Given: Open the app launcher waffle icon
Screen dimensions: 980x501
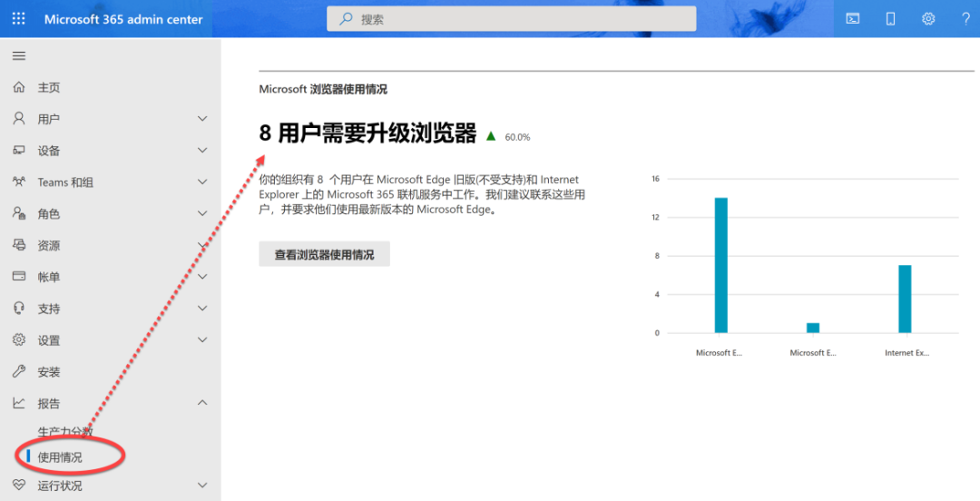Looking at the screenshot, I should coord(19,19).
